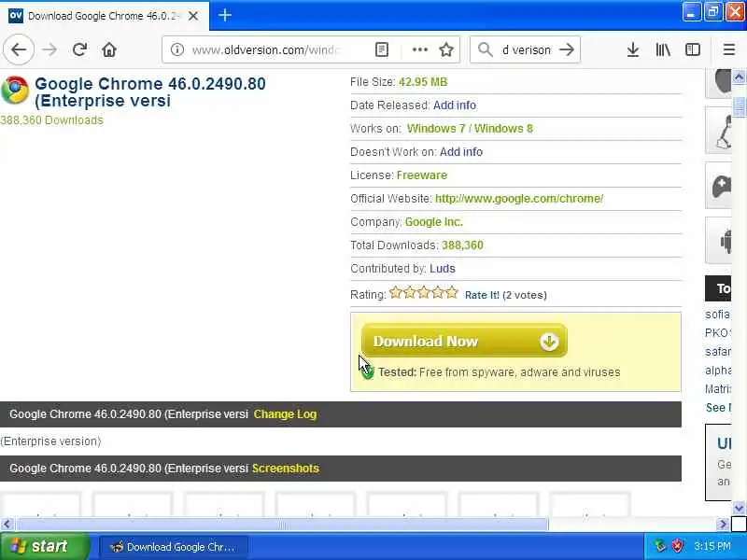Screen dimensions: 747x560
Task: Open contributor Luds profile link
Action: [x=442, y=269]
